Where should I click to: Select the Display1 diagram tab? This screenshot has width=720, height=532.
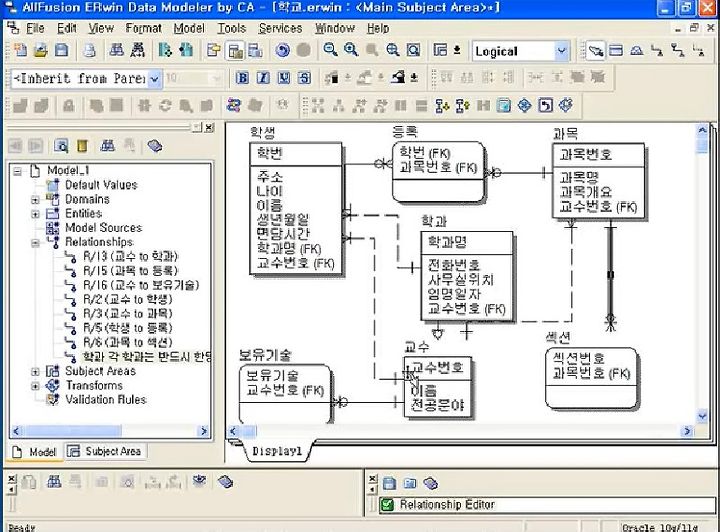pos(277,451)
